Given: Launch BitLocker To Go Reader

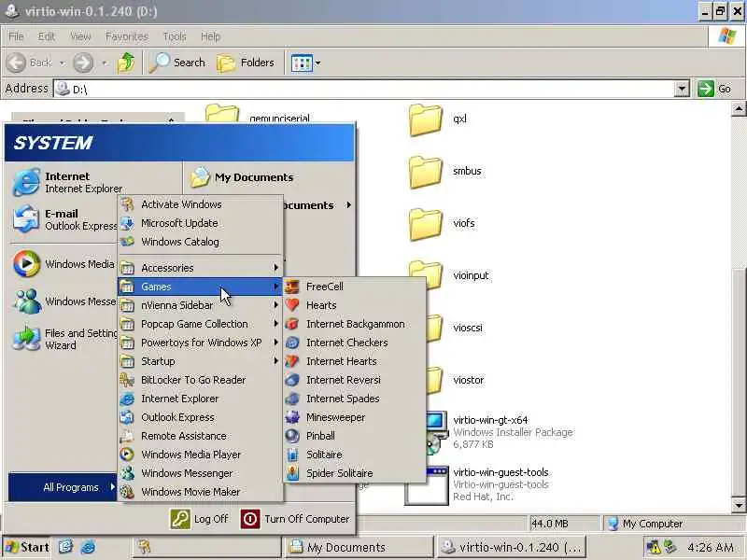Looking at the screenshot, I should tap(200, 380).
